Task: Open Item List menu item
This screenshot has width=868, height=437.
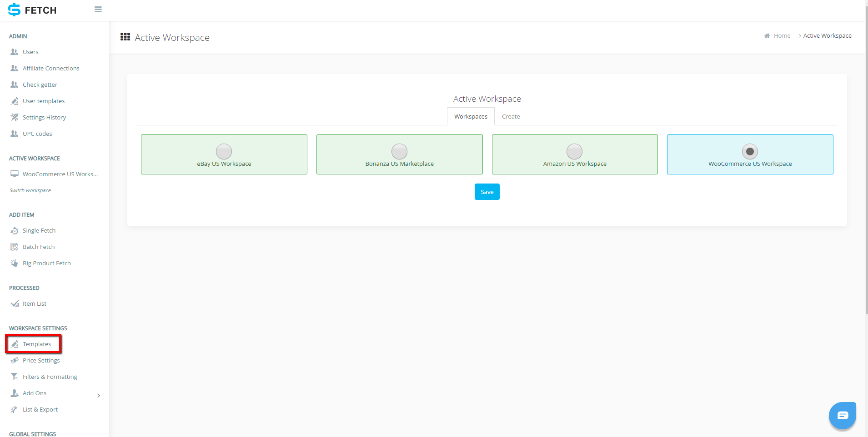Action: 35,303
